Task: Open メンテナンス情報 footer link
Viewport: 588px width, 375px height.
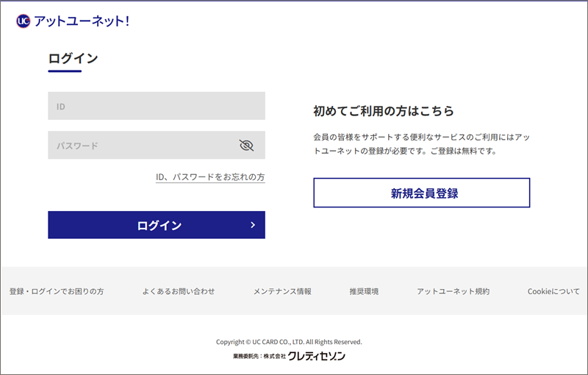Action: [282, 291]
